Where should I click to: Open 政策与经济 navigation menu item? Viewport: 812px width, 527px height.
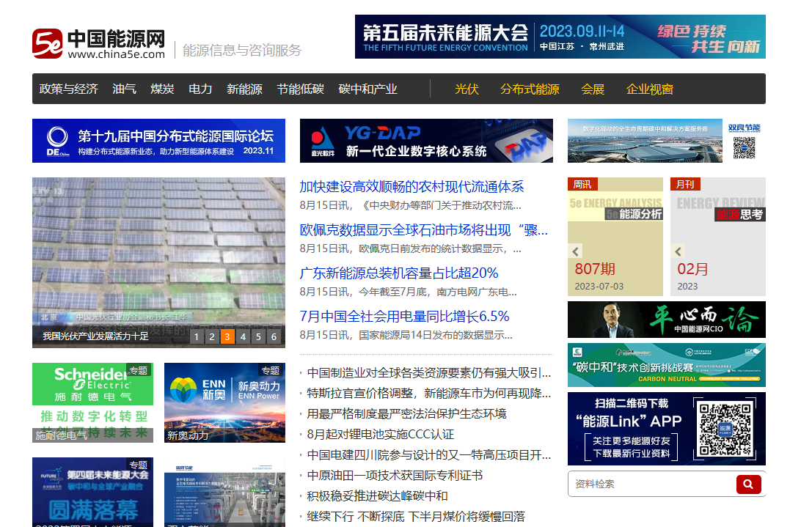[68, 89]
